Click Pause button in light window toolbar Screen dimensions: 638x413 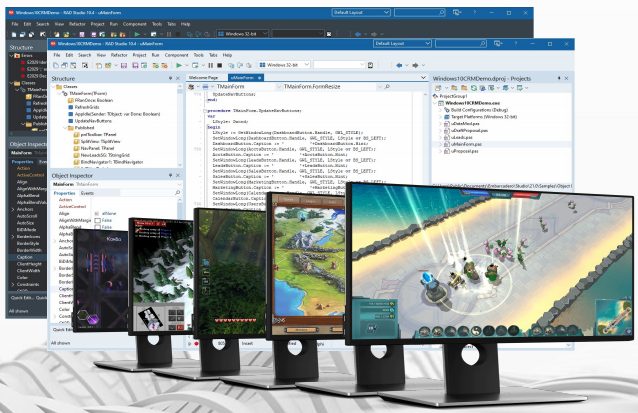click(x=210, y=65)
